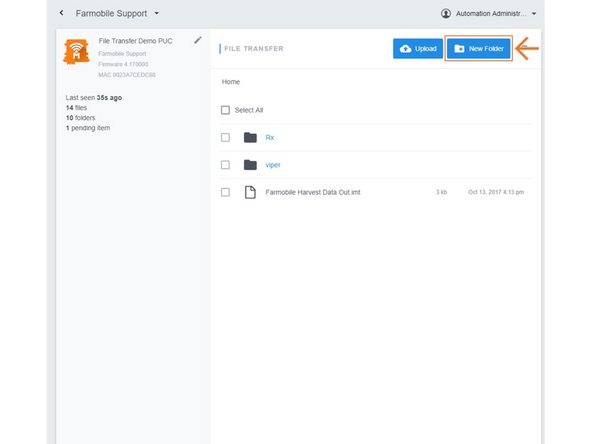Click the '10 folders' count text
Viewport: 592px width, 444px height.
point(80,118)
